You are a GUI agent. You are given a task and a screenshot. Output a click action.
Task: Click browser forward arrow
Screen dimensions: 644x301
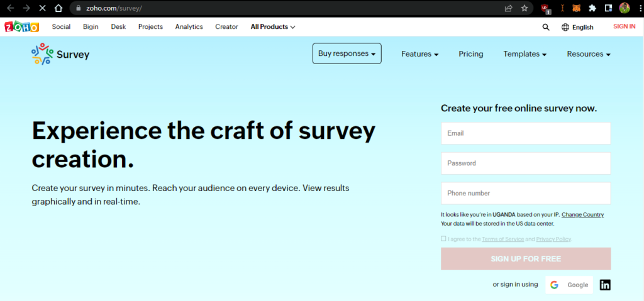(26, 8)
